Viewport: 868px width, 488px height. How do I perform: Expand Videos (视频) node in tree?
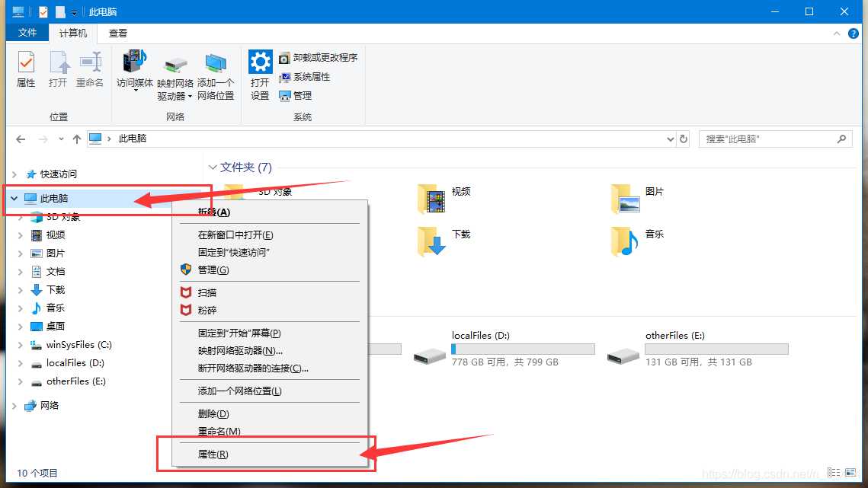pyautogui.click(x=21, y=235)
